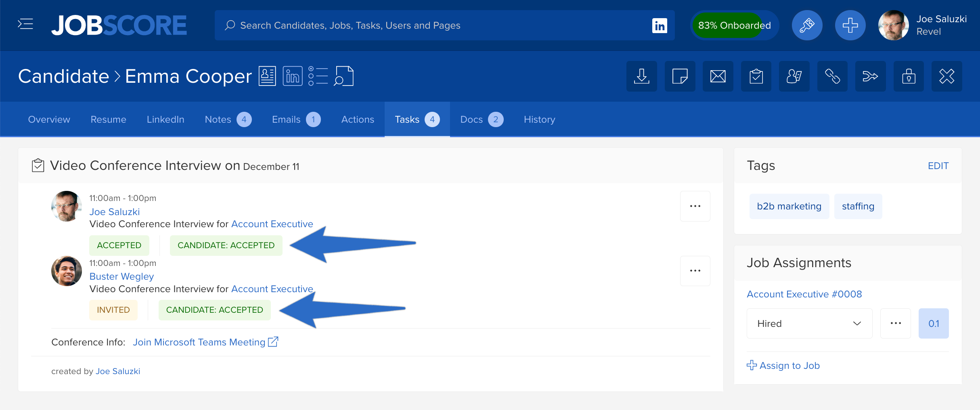Viewport: 980px width, 410px height.
Task: Open options menu for Buster Wegley interview
Action: click(x=695, y=271)
